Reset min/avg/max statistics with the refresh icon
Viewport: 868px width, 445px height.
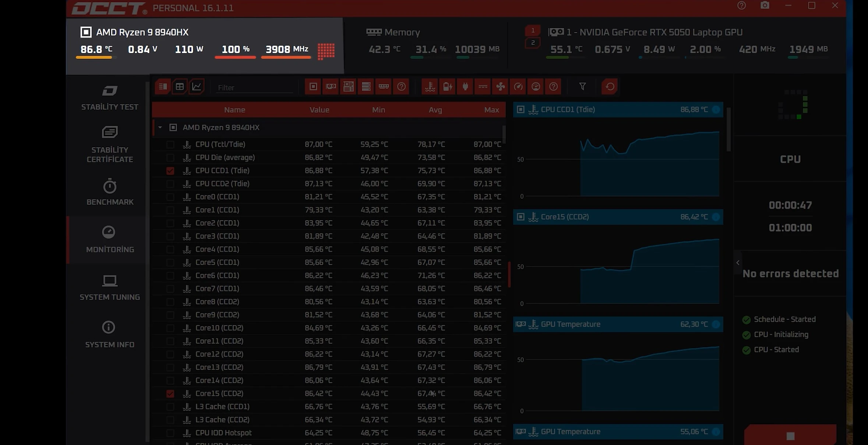click(x=610, y=87)
